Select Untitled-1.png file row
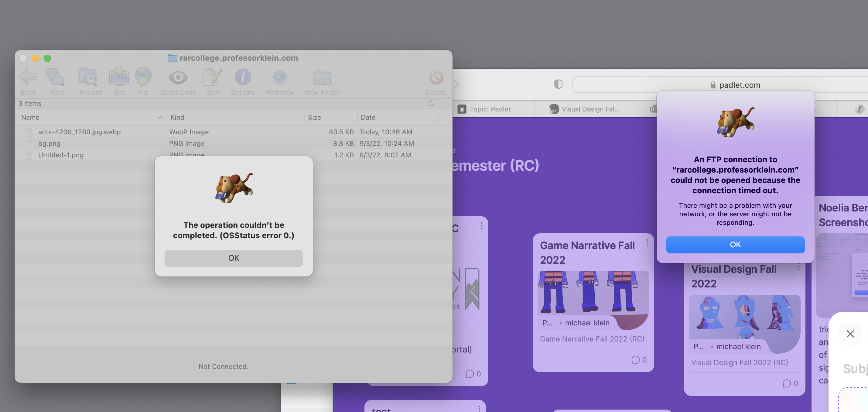 (233, 155)
